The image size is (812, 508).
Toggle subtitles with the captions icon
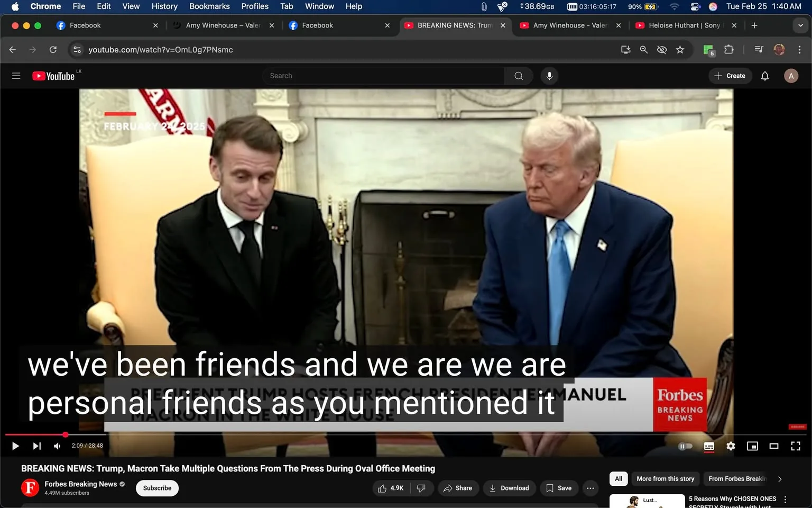coord(709,446)
